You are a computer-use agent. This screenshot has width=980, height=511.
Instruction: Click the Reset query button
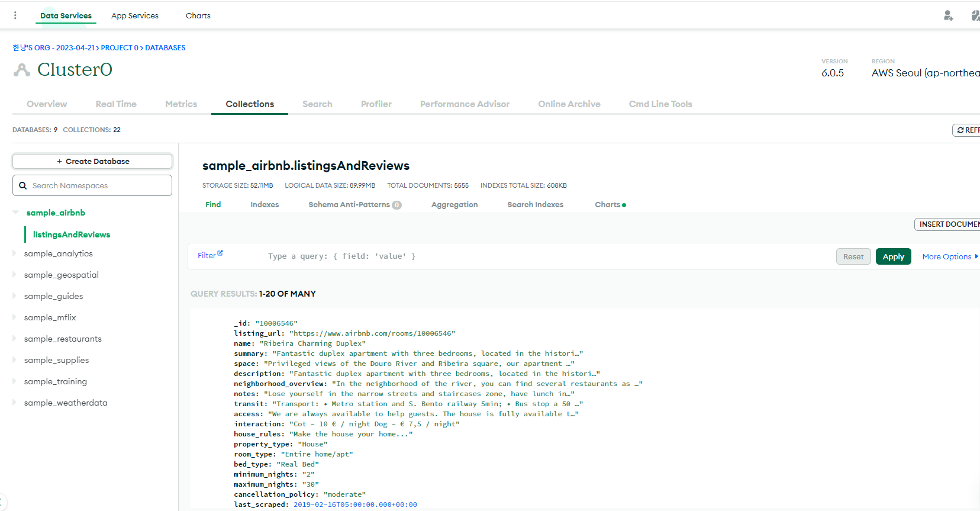click(x=853, y=256)
